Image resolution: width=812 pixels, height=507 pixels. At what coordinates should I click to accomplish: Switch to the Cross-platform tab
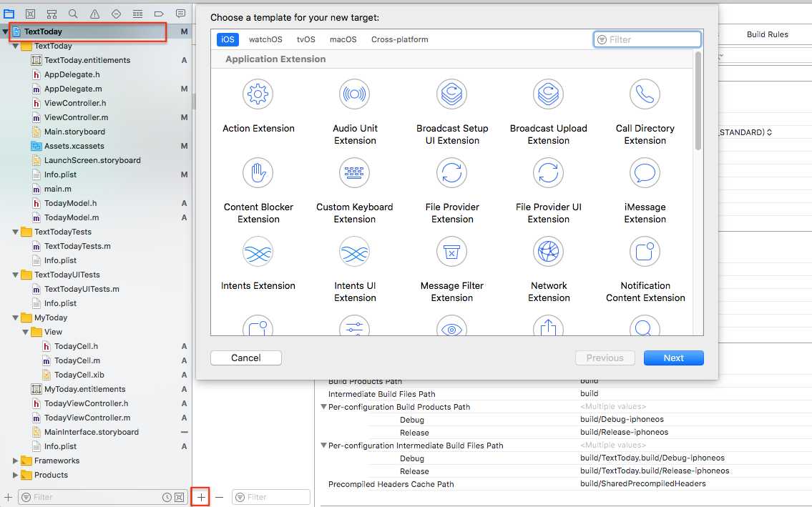pos(400,39)
